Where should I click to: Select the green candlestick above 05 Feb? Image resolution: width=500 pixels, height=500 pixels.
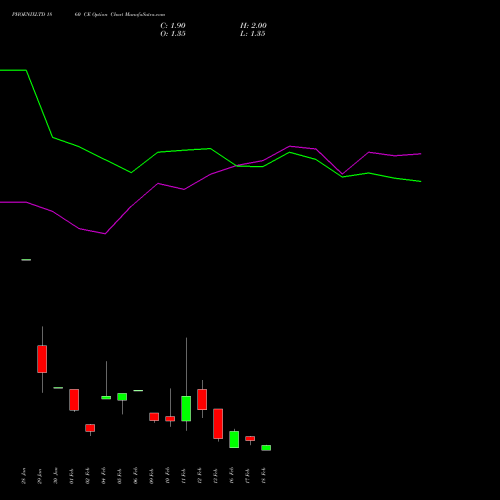click(x=122, y=397)
